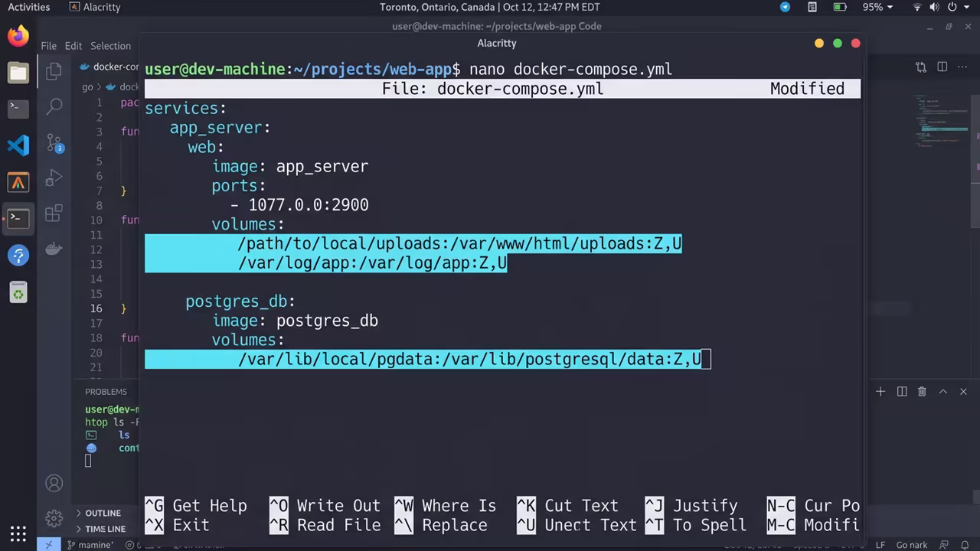Image resolution: width=980 pixels, height=551 pixels.
Task: Open the Files manager in the dock
Action: [18, 73]
